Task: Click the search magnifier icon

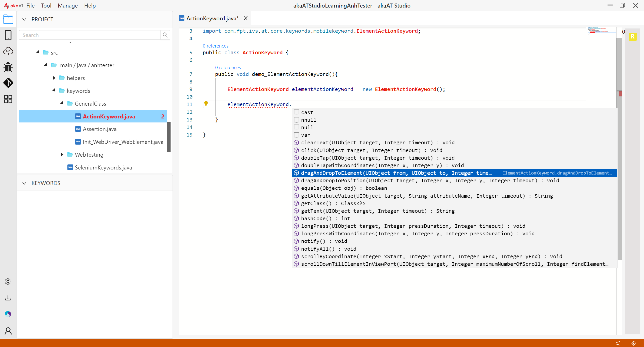Action: tap(165, 35)
